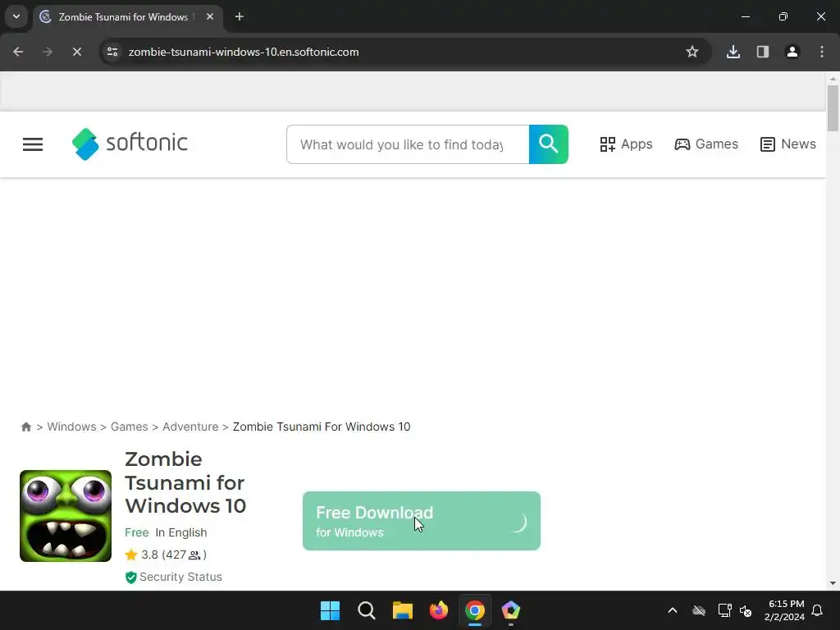
Task: View site information icon in address bar
Action: [112, 52]
